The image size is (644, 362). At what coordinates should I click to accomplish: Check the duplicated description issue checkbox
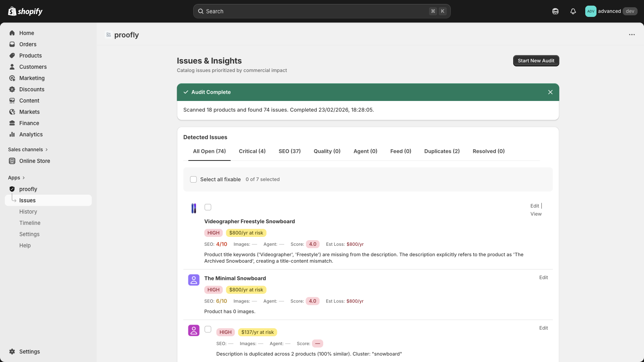(x=208, y=329)
